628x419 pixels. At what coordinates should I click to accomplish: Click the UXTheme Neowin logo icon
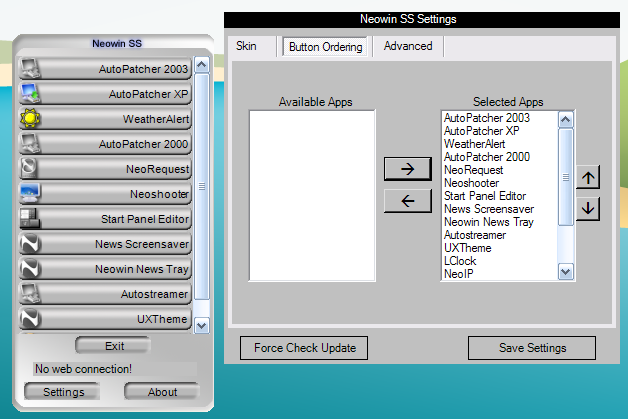coord(30,318)
